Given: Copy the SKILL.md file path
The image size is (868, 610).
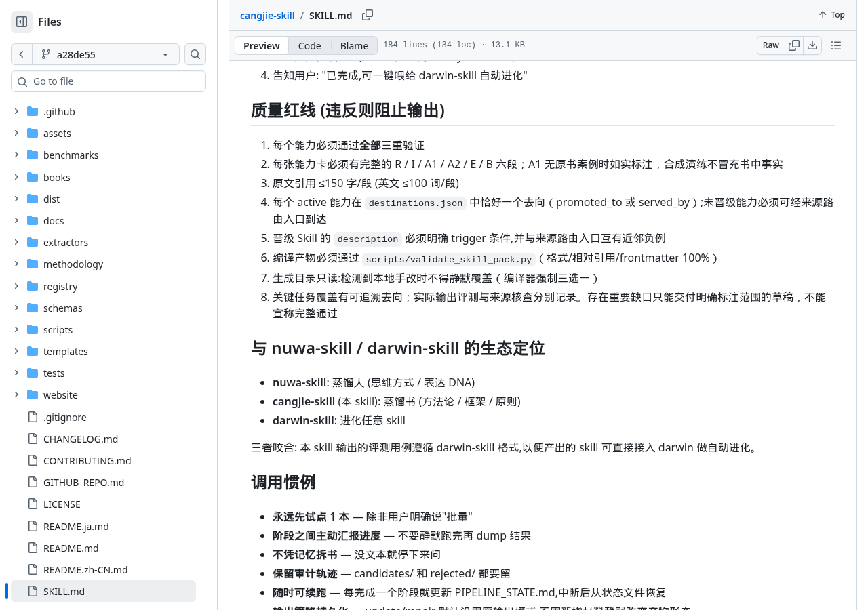Looking at the screenshot, I should point(368,15).
